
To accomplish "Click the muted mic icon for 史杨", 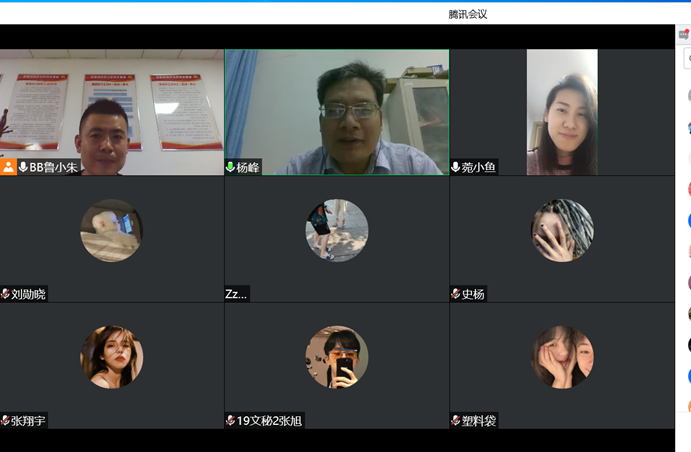I will coord(456,294).
